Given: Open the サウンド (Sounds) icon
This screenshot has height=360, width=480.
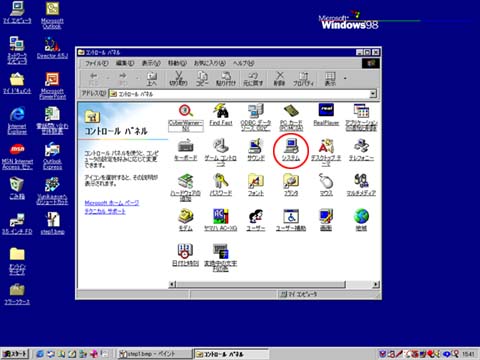Looking at the screenshot, I should [256, 150].
